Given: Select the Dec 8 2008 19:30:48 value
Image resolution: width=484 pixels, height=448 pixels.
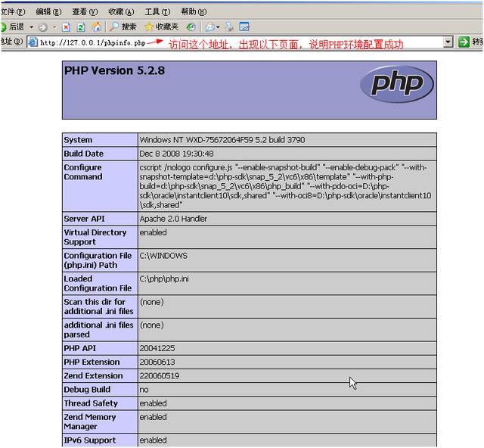Looking at the screenshot, I should point(176,154).
